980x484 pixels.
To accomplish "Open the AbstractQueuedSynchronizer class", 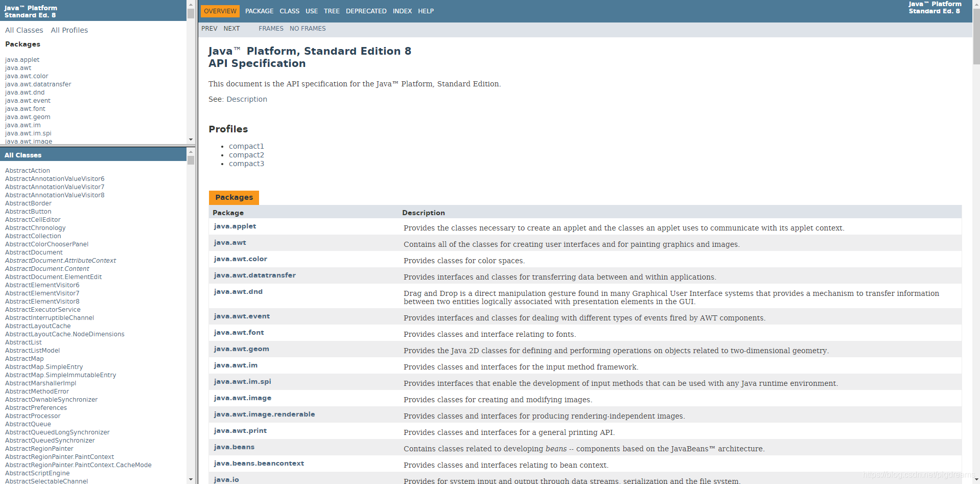I will [x=50, y=441].
